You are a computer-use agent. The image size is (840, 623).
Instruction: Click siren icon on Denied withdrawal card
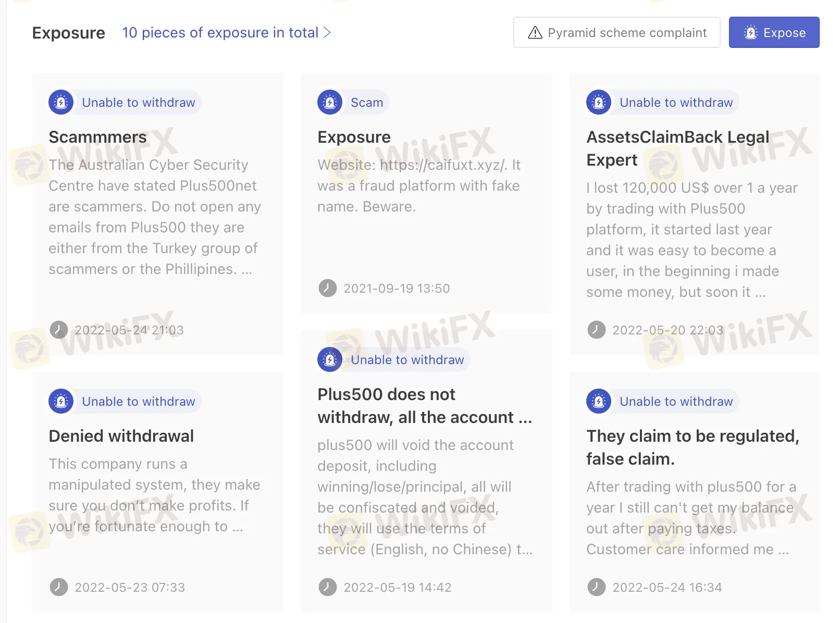pos(61,401)
